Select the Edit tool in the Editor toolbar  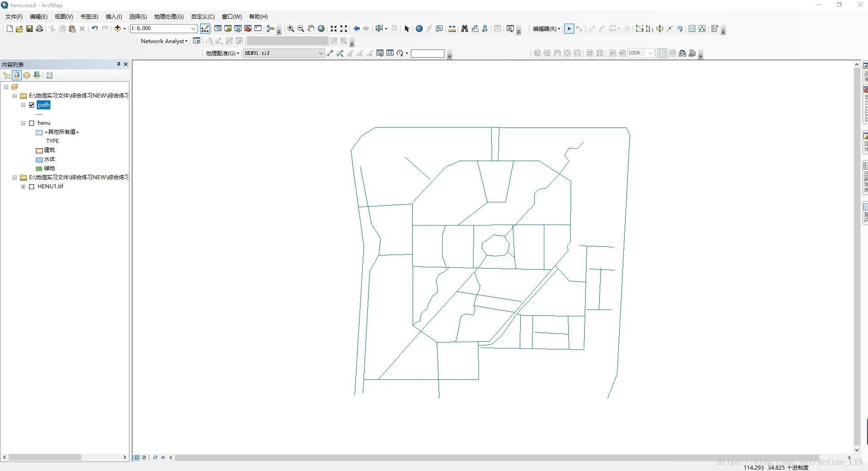click(x=569, y=29)
